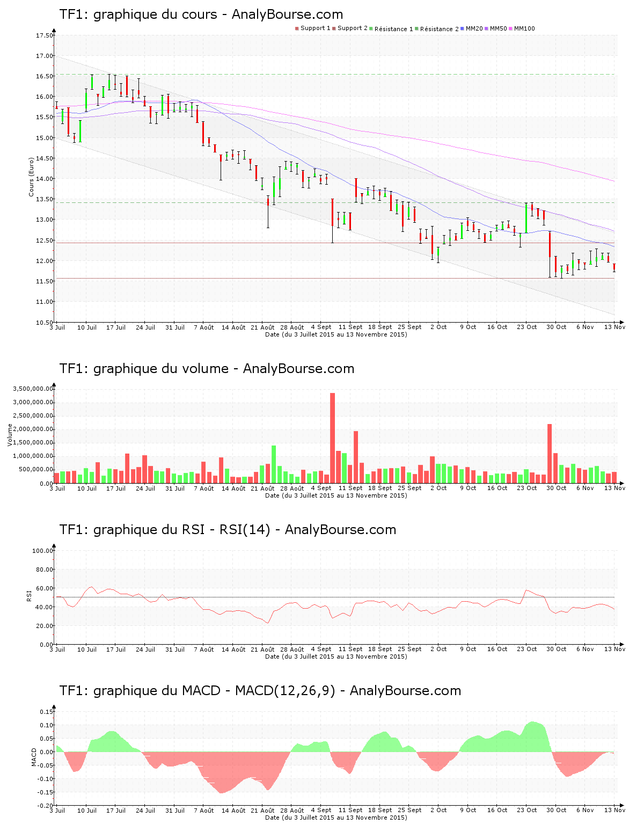Click the '3 Juil' date on price chart
644x832 pixels.
(57, 327)
